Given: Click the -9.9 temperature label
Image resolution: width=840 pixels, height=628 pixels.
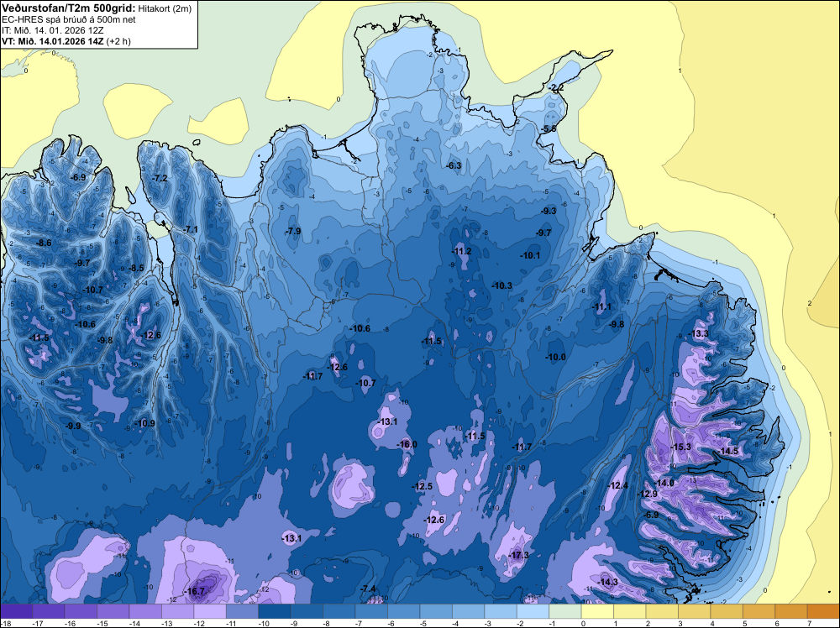Looking at the screenshot, I should click(x=73, y=427).
